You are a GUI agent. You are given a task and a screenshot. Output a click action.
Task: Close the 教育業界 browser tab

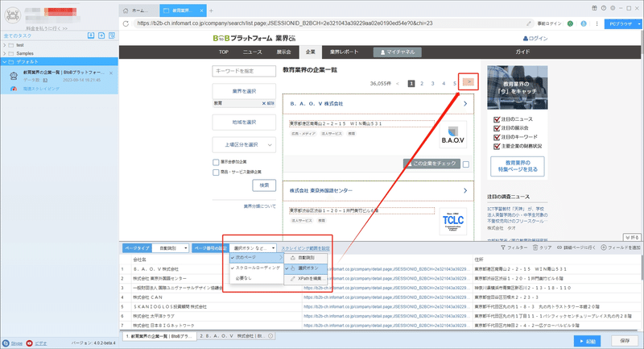(201, 10)
